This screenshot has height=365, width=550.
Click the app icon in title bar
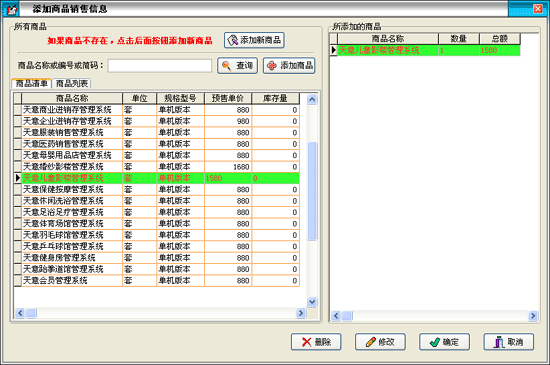[x=11, y=9]
